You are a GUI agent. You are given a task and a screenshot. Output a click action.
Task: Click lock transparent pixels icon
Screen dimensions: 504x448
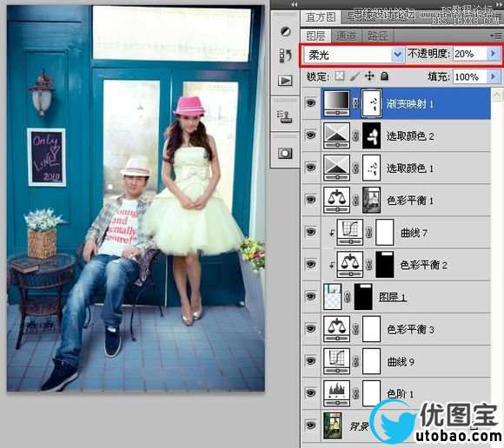coord(340,76)
